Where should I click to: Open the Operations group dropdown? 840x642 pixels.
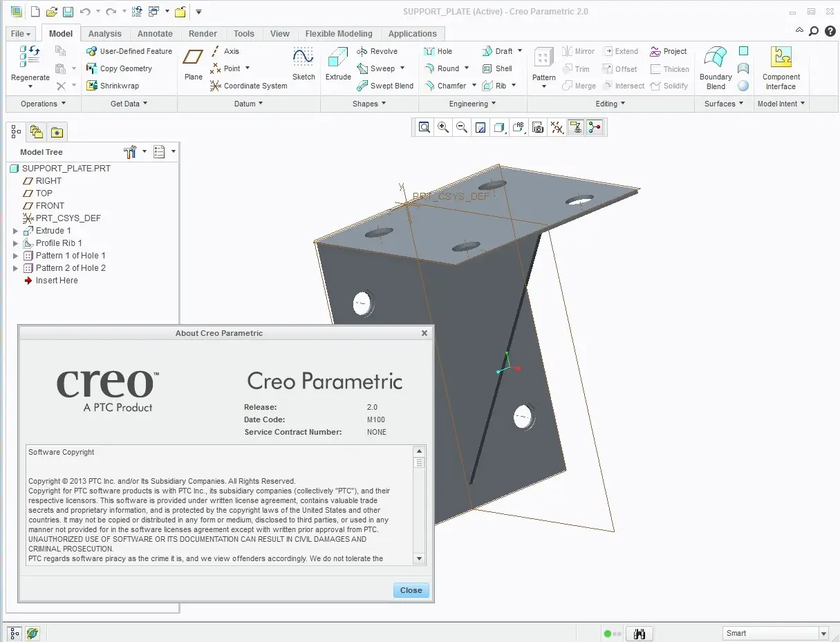43,104
